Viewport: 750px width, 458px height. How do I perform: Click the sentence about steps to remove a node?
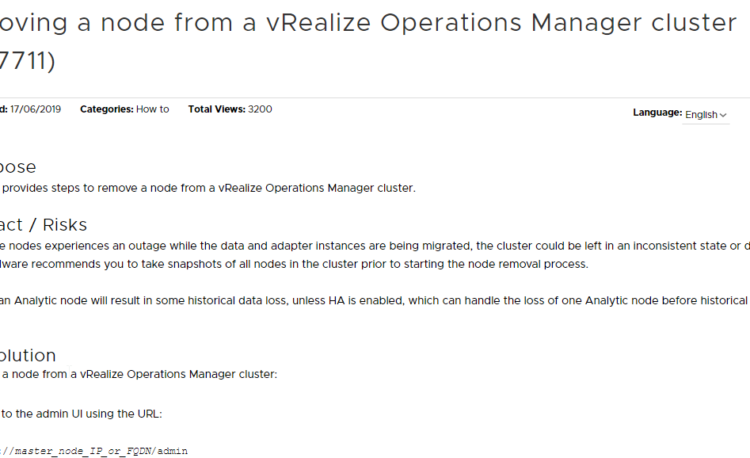[208, 188]
